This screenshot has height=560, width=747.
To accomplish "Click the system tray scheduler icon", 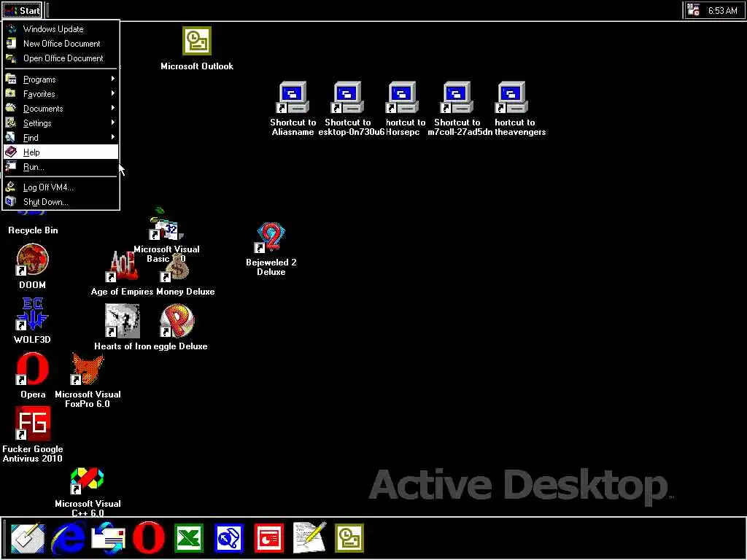I will (694, 10).
